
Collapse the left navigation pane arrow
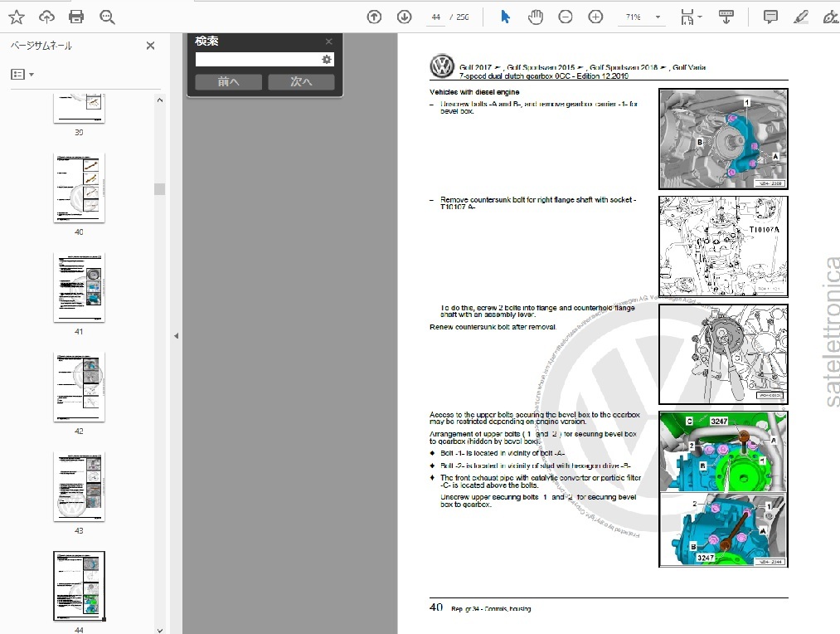(177, 336)
